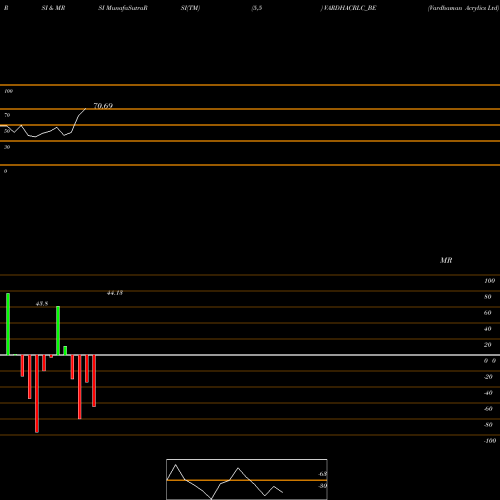The width and height of the screenshot is (500, 500).
Task: Click the MunafaSutra RSI header text
Action: point(123,8)
